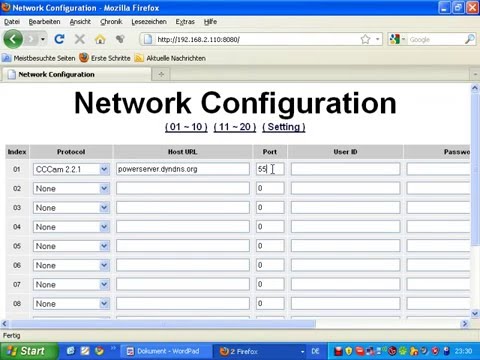
Task: Click the row 08 Host URL field
Action: pos(183,304)
